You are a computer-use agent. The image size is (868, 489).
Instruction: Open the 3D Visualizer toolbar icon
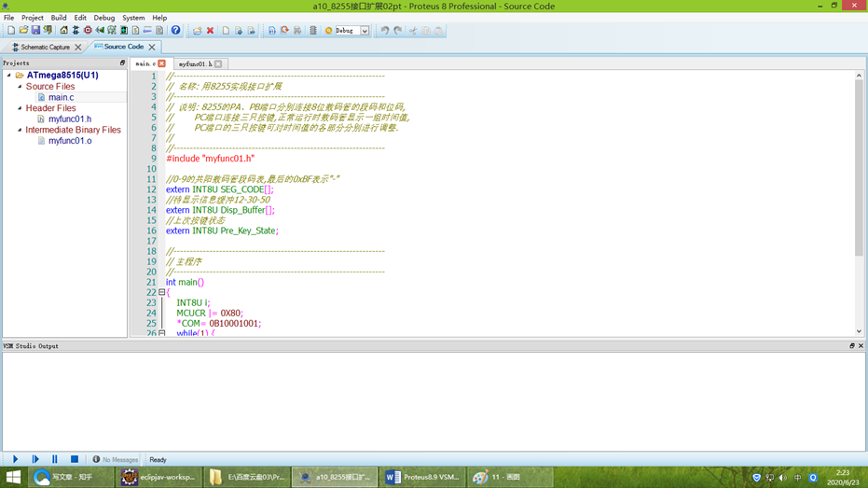(x=100, y=31)
